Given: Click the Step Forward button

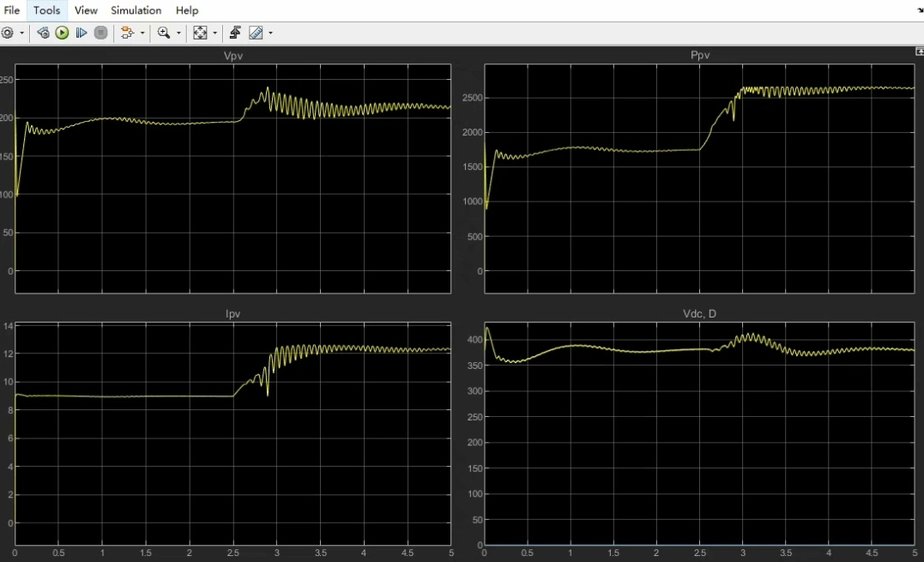Looking at the screenshot, I should [82, 33].
